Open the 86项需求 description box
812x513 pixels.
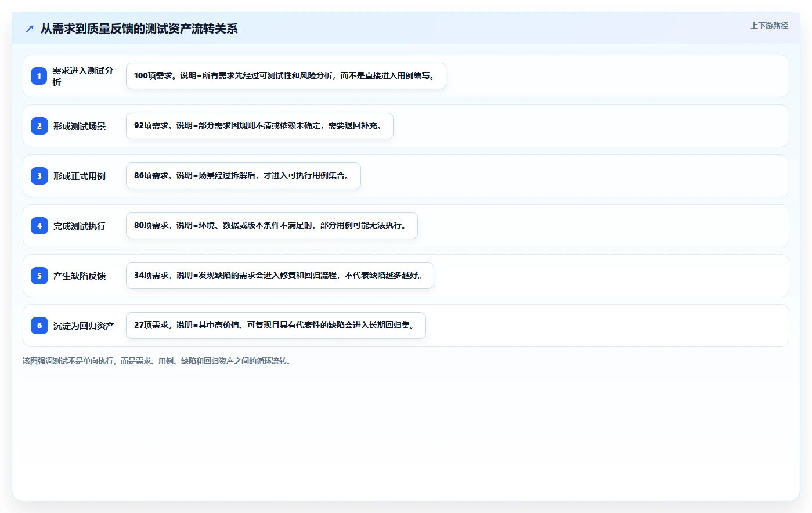pos(243,176)
